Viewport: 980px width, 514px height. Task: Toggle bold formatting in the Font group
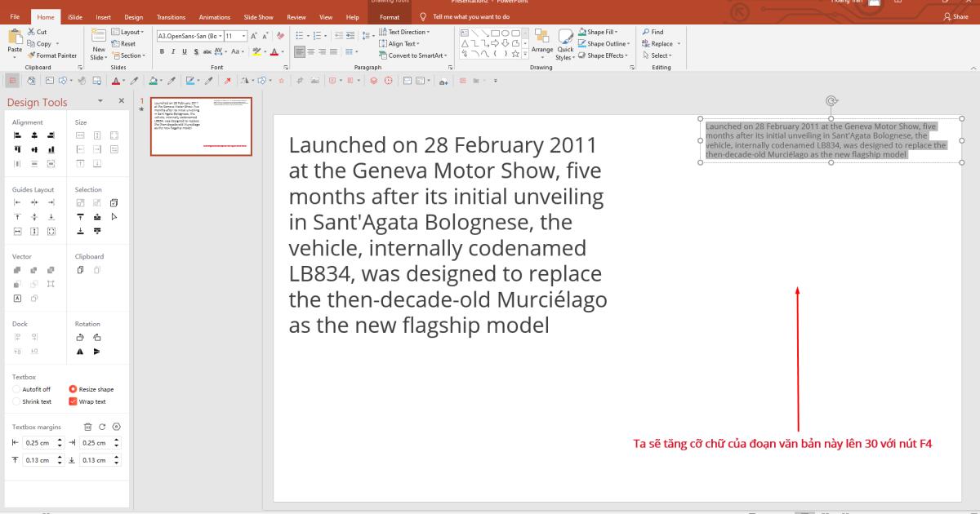point(162,51)
